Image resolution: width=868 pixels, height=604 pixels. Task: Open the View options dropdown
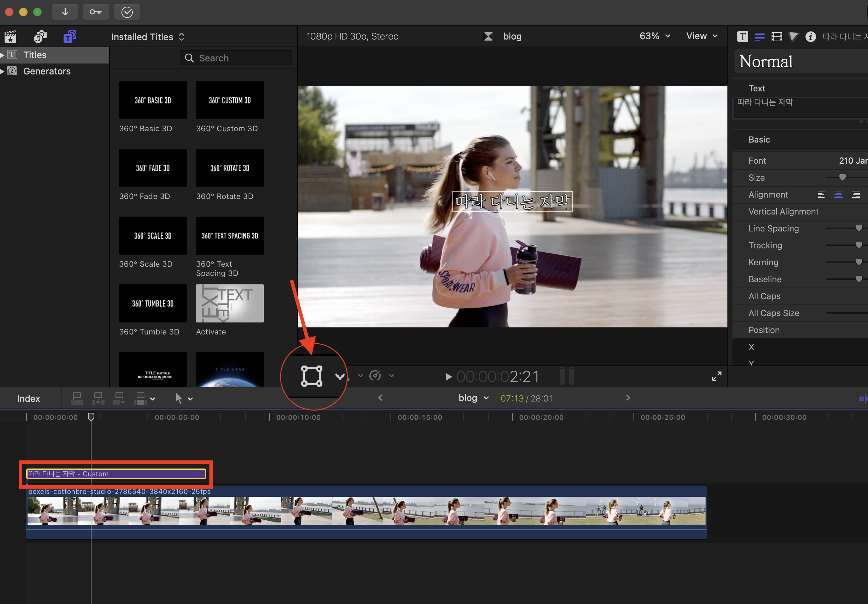tap(702, 36)
